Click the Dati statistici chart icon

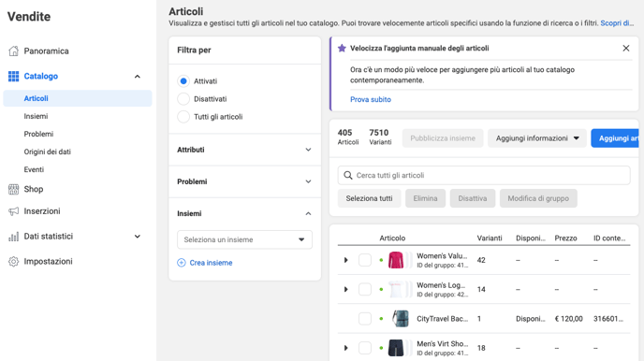13,237
